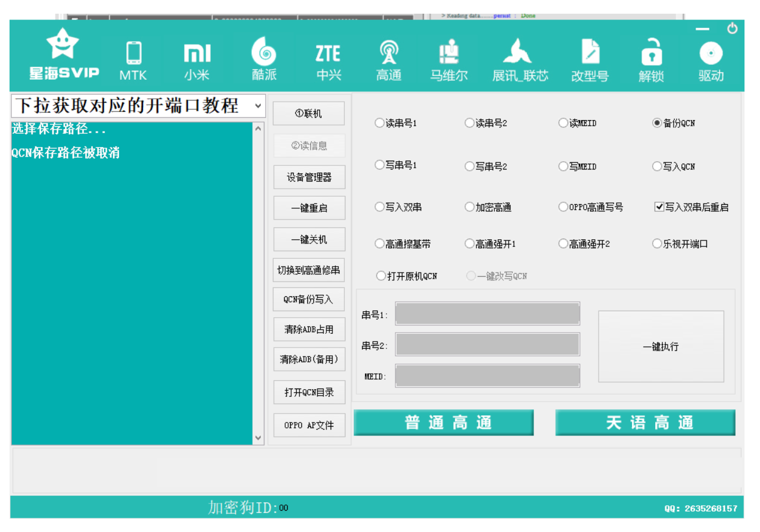Select the 小米 (Xiaomi) icon
The image size is (760, 532).
(197, 60)
